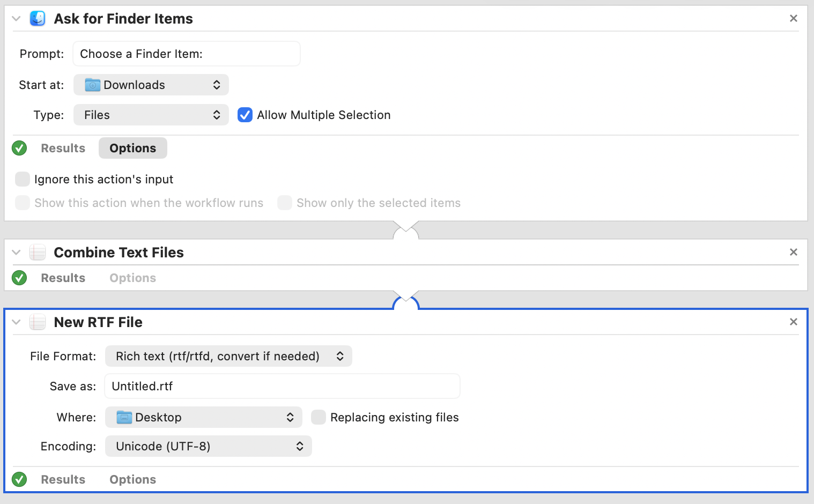Viewport: 814px width, 504px height.
Task: Show Results for Combine Text Files
Action: [63, 278]
